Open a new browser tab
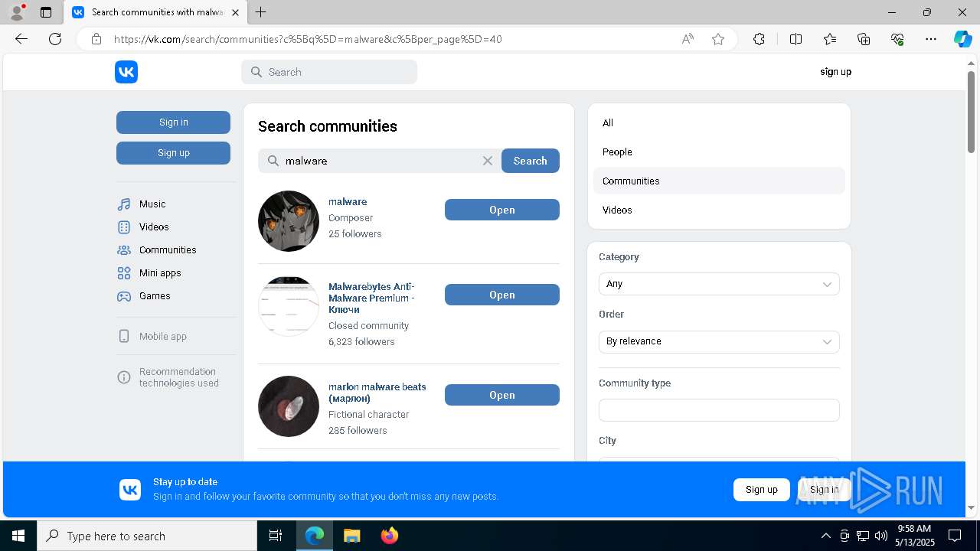The height and width of the screenshot is (551, 980). click(x=261, y=12)
